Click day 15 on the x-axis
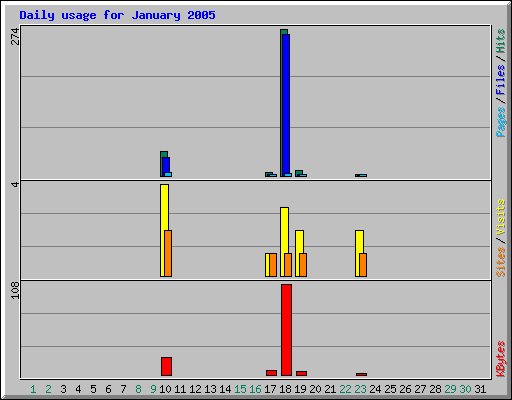512x400 pixels. [240, 389]
